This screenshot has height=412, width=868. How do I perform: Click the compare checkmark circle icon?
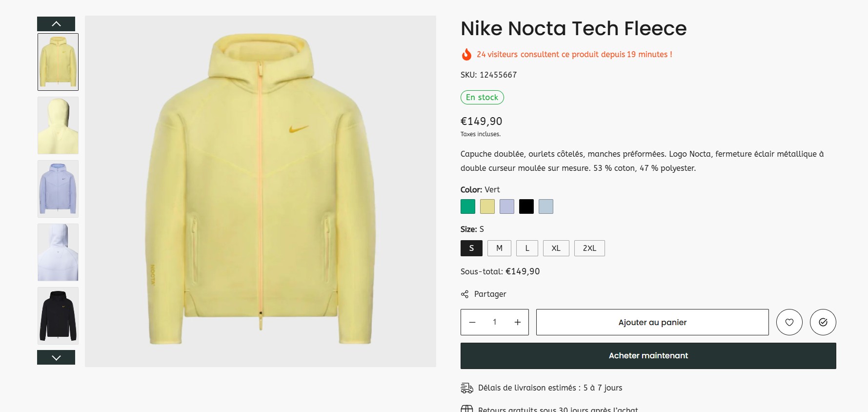pos(823,322)
